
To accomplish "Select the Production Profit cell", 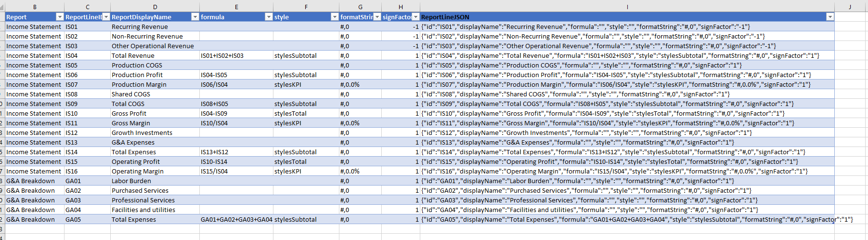I will tap(155, 75).
